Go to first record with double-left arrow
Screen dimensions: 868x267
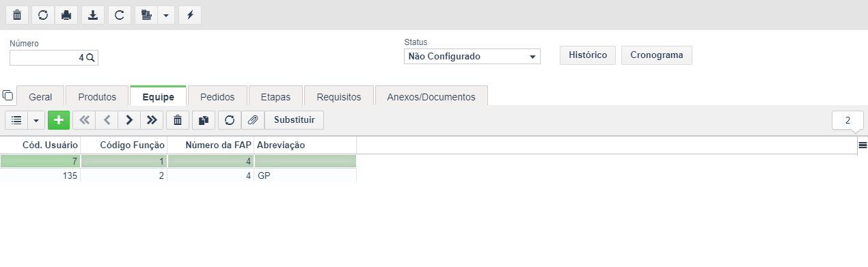tap(84, 120)
